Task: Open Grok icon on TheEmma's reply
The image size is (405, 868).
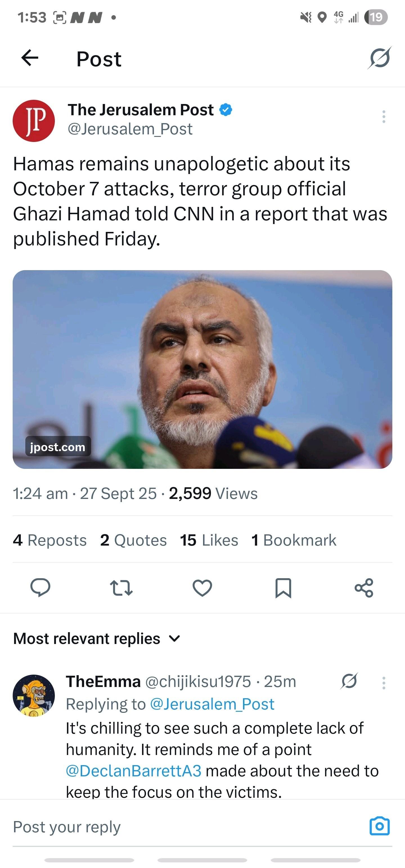Action: [349, 681]
